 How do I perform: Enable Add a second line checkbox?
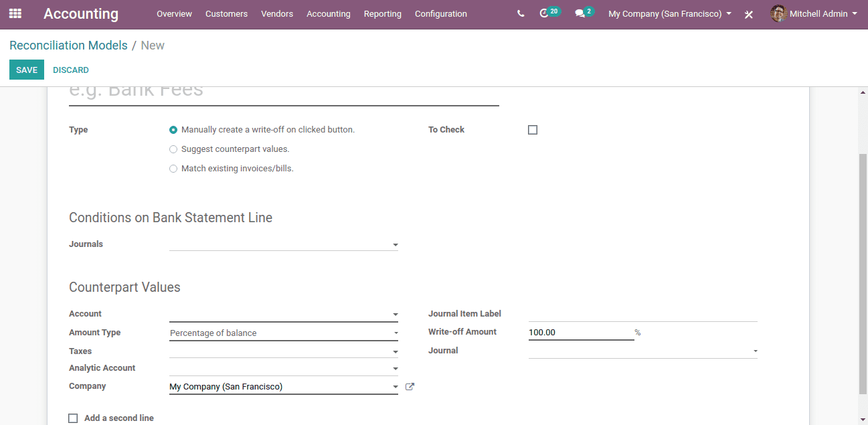[x=73, y=418]
